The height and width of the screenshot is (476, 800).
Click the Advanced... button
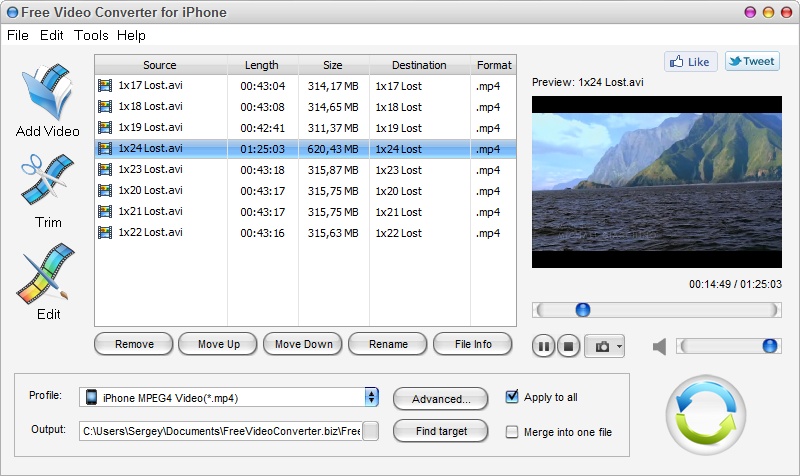441,399
